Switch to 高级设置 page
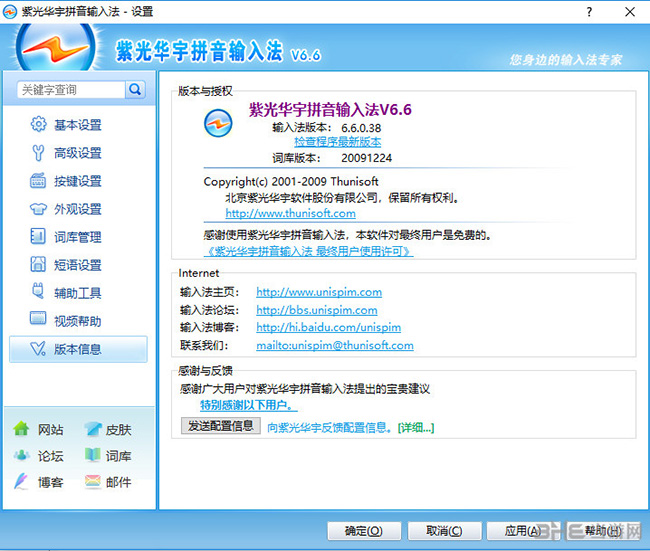Viewport: 650px width, 551px height. tap(78, 153)
